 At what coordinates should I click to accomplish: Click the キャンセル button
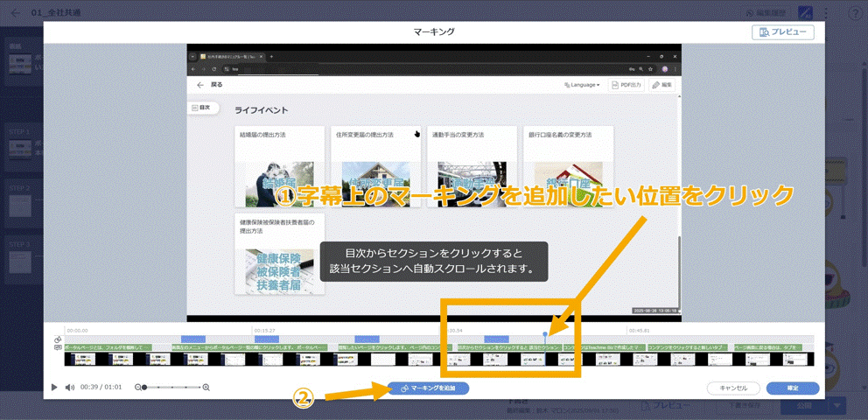[732, 388]
